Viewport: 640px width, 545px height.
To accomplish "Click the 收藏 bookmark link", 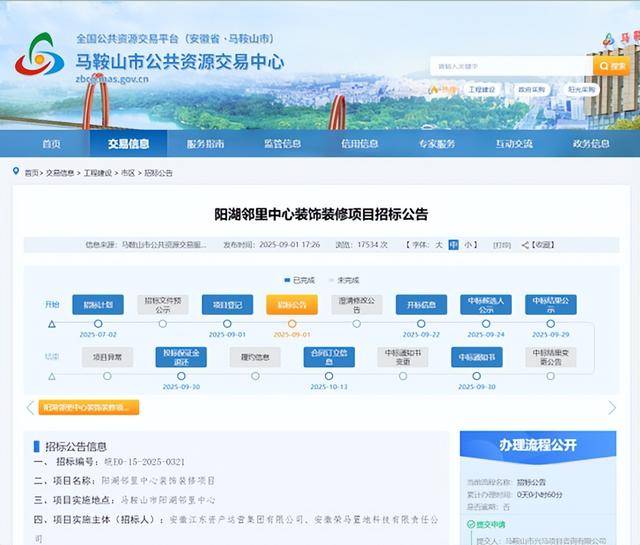I will click(x=540, y=244).
